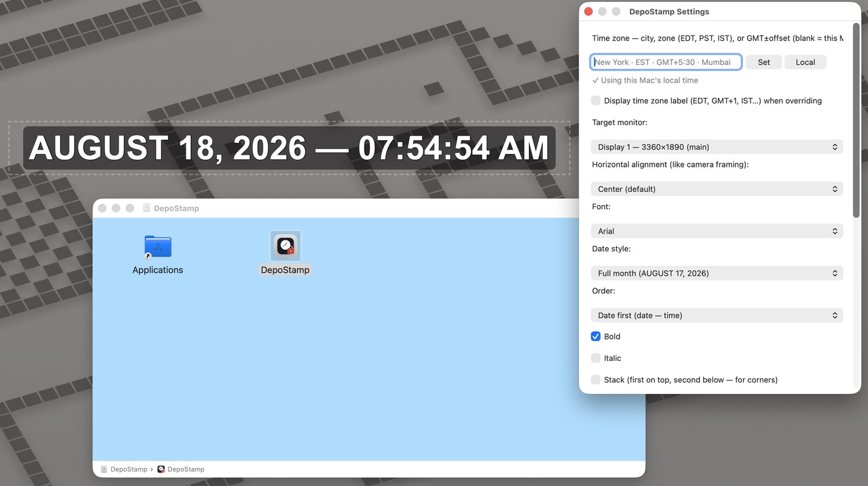Click the 'Order:' label in Settings
This screenshot has width=868, height=486.
tap(604, 291)
